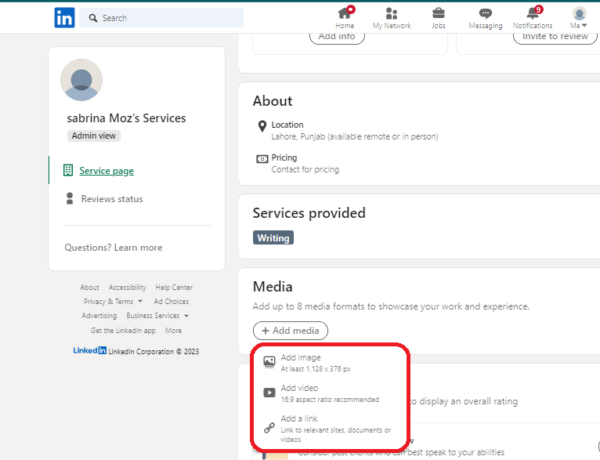Image resolution: width=600 pixels, height=460 pixels.
Task: Click the Location pin icon
Action: click(262, 126)
